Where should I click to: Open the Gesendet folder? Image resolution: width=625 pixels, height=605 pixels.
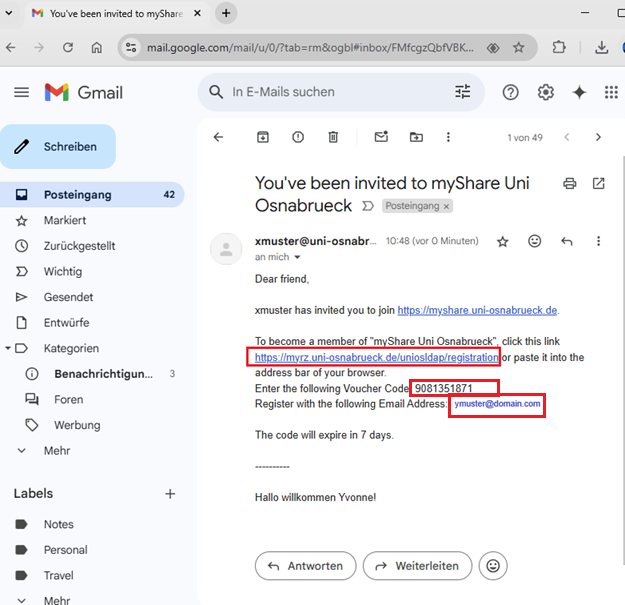pyautogui.click(x=68, y=297)
